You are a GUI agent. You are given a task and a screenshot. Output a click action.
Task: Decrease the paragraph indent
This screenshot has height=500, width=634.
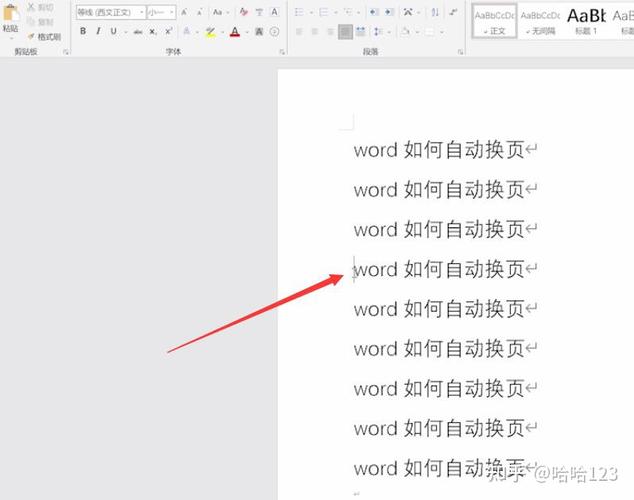[x=374, y=12]
